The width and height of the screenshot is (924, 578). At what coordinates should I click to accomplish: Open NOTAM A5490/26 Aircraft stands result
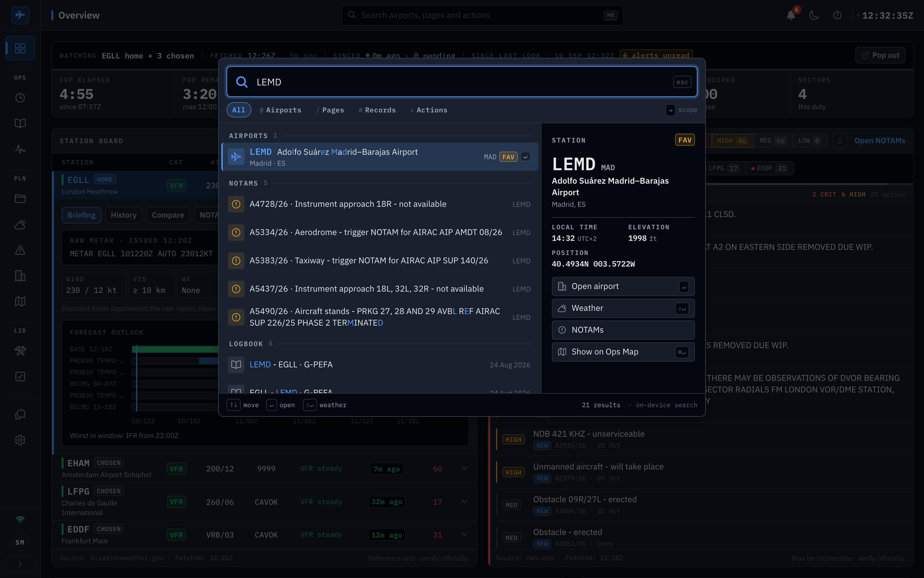380,317
